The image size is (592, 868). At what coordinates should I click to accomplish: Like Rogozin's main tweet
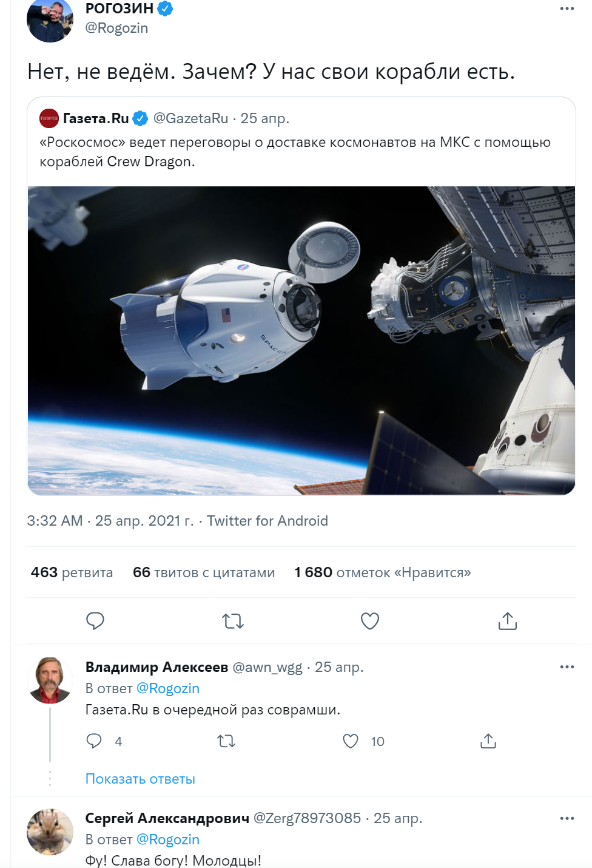point(370,621)
